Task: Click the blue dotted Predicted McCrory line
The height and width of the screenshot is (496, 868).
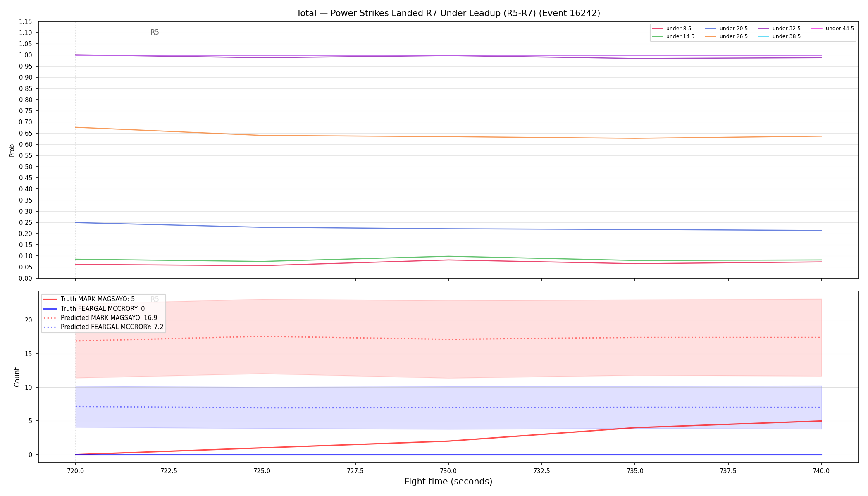Action: coord(448,408)
